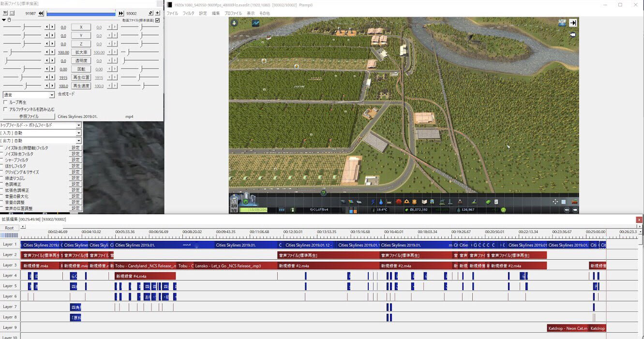The height and width of the screenshot is (339, 644).
Task: Toggle the シャープフィルタ checkbox
Action: (x=2, y=160)
